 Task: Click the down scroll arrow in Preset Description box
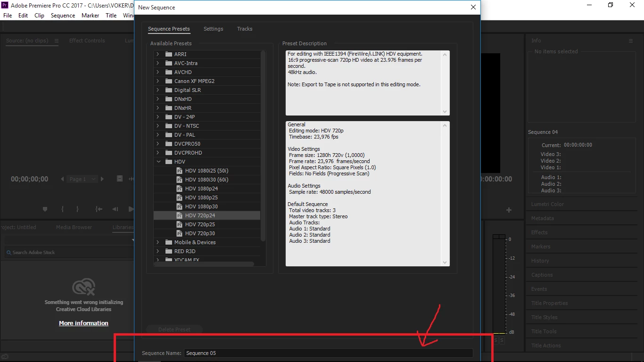tap(445, 112)
